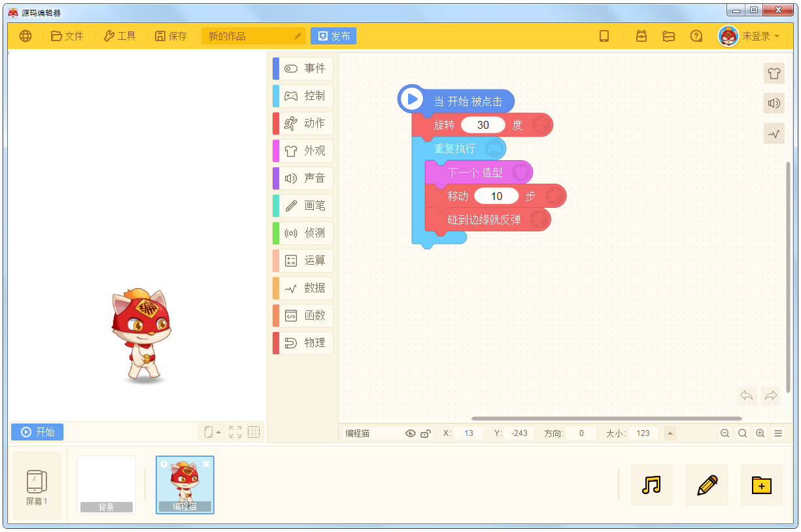Toggle the sprite lock icon

426,433
